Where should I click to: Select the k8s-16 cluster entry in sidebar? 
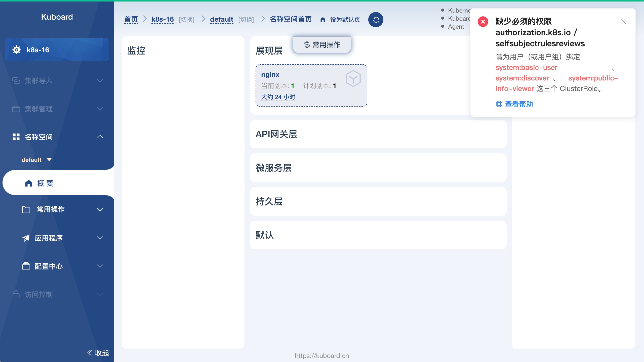click(x=57, y=50)
